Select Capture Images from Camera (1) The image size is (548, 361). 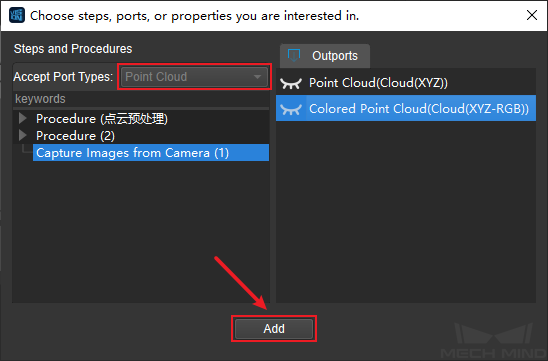tap(151, 153)
